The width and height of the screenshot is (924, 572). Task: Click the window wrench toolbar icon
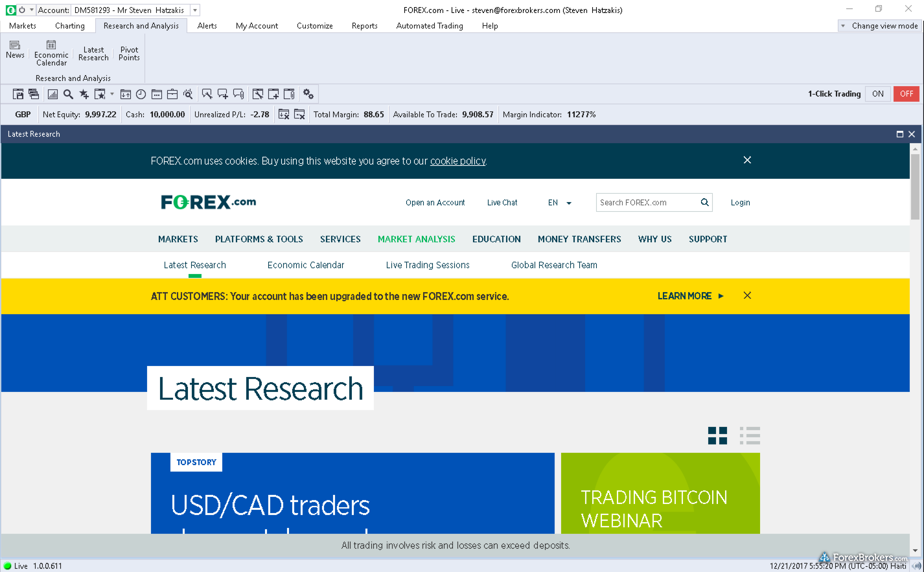tap(258, 94)
